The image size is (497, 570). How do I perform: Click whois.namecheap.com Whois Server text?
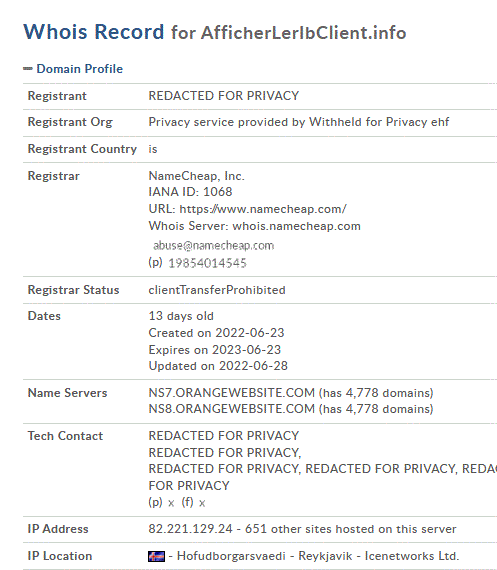click(x=296, y=226)
